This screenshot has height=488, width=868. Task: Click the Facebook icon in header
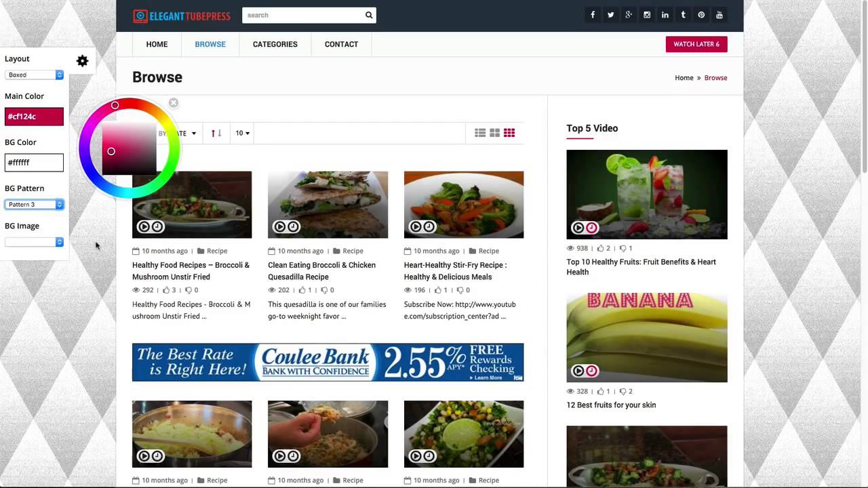pyautogui.click(x=593, y=15)
